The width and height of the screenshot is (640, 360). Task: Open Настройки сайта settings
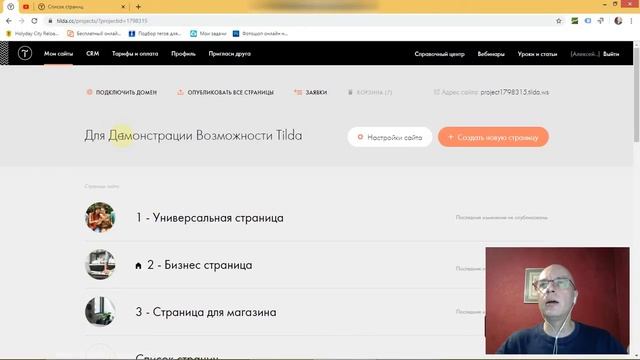tap(389, 137)
